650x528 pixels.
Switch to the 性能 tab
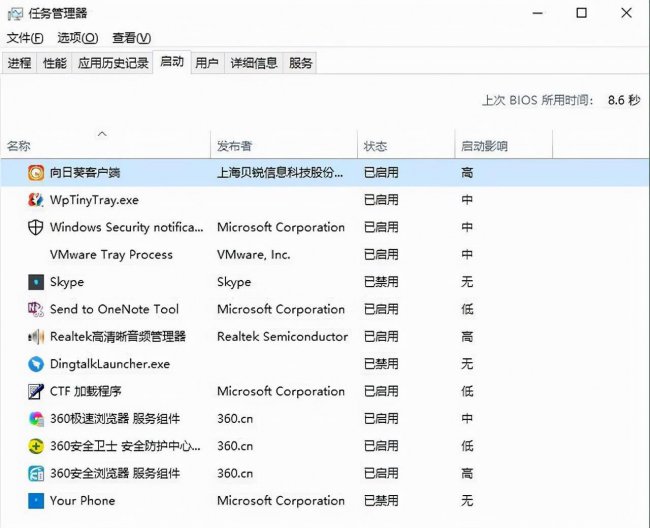(55, 63)
